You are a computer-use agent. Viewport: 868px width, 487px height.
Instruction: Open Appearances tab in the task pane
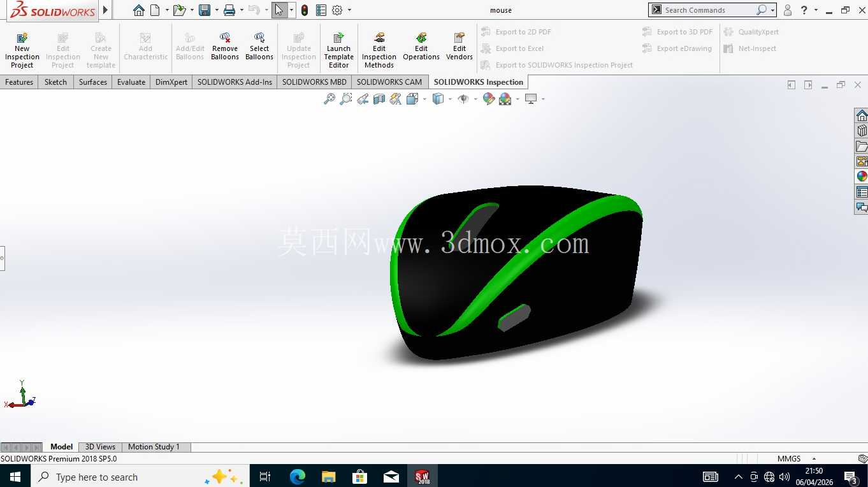click(862, 177)
